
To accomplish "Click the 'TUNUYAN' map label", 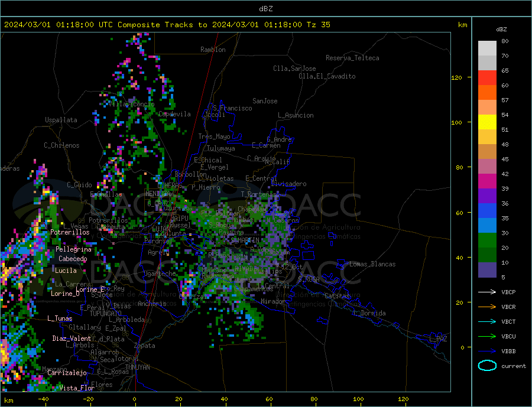I will pos(137,367).
